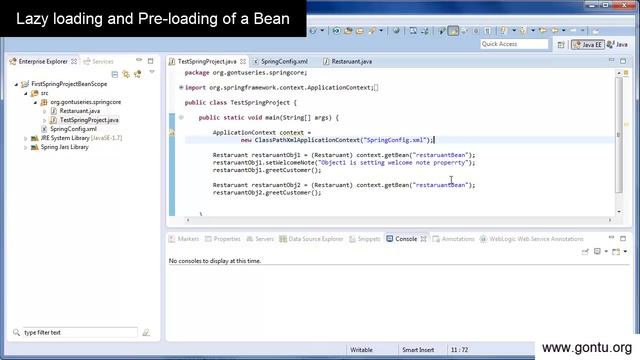The image size is (640, 360).
Task: Maximize the Enterprise Explorer panel
Action: point(151,61)
